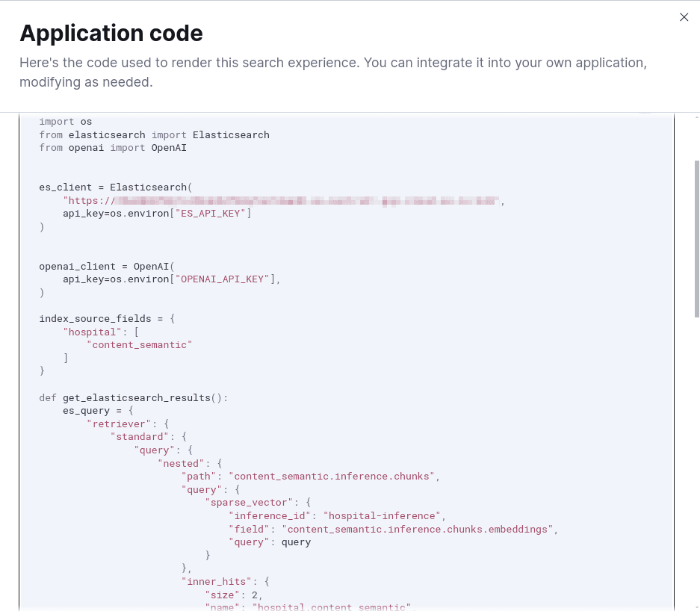Close the Application code dialog

pyautogui.click(x=684, y=17)
